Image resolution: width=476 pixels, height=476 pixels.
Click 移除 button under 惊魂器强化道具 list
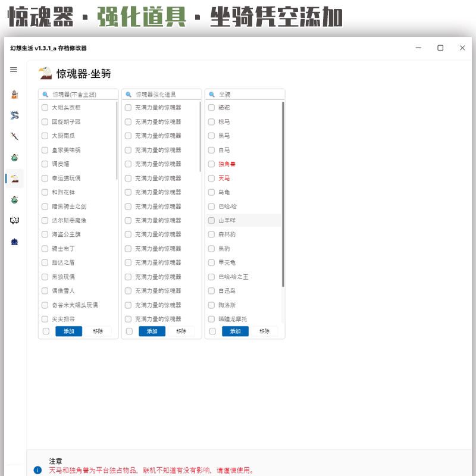[x=181, y=331]
